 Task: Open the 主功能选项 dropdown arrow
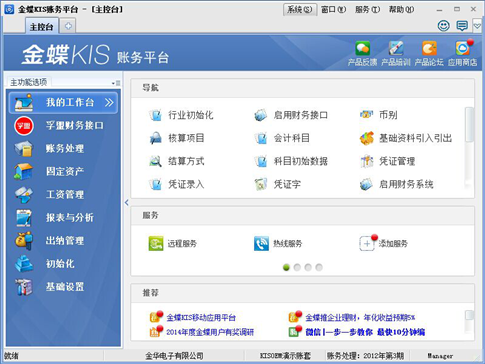(113, 83)
